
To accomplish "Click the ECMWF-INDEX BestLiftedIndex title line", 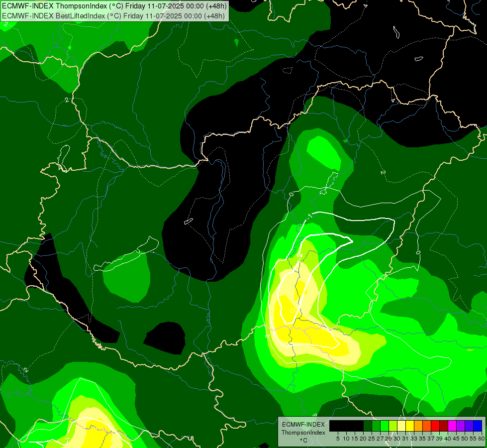I will pos(113,15).
